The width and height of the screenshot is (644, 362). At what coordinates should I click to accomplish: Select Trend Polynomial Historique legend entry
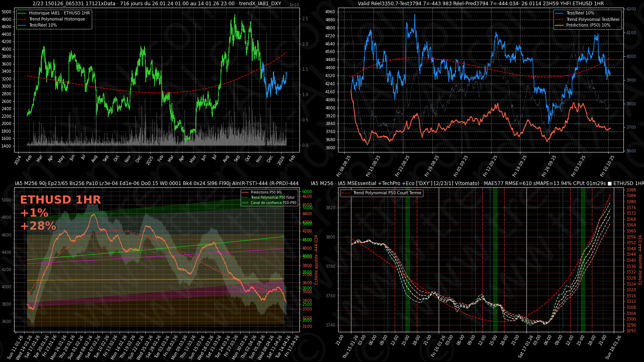tap(57, 19)
